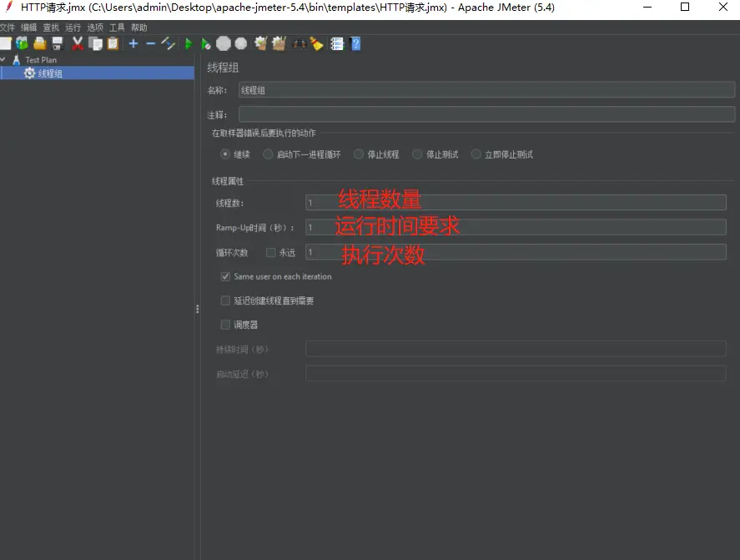The height and width of the screenshot is (560, 740).
Task: Select the 立即停止测试 radio option
Action: click(x=476, y=154)
